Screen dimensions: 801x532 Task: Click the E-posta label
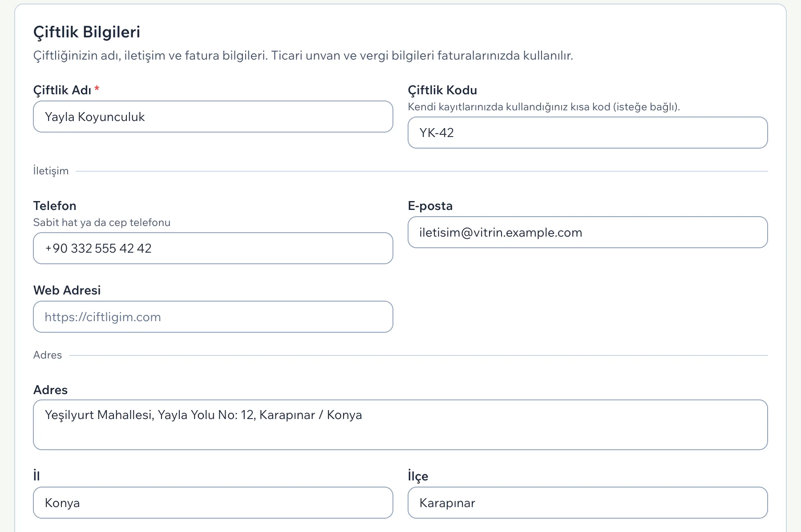coord(430,206)
